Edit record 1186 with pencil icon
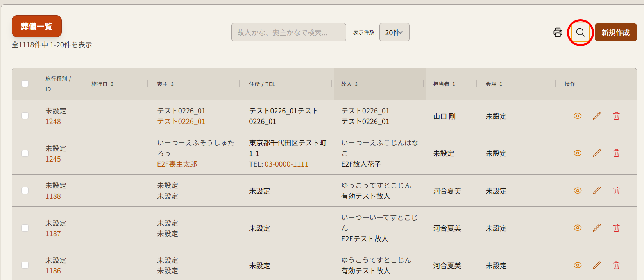 [596, 266]
